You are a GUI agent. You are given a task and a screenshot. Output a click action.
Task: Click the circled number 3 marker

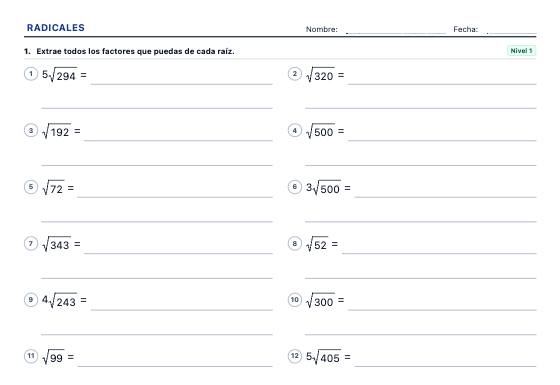pos(31,130)
